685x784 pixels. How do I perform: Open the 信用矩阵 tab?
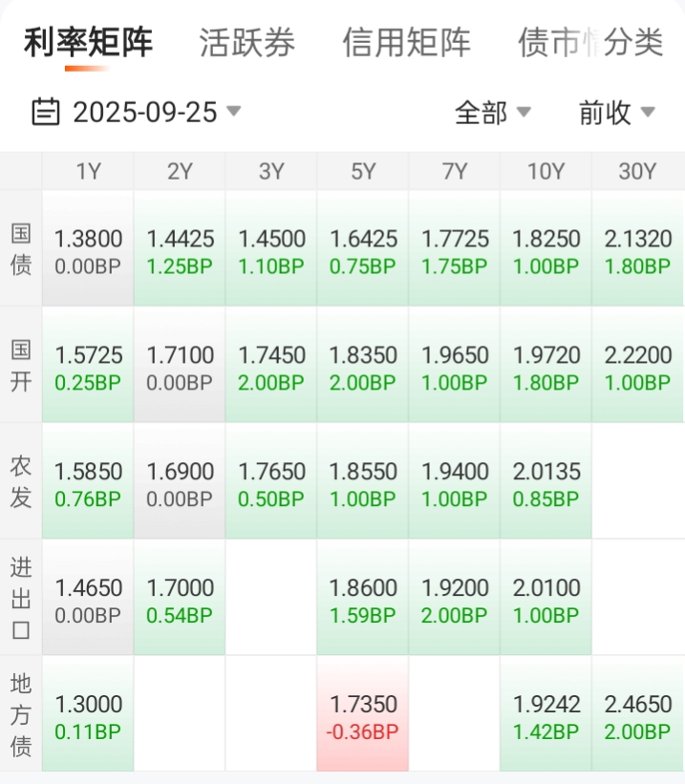click(x=406, y=42)
